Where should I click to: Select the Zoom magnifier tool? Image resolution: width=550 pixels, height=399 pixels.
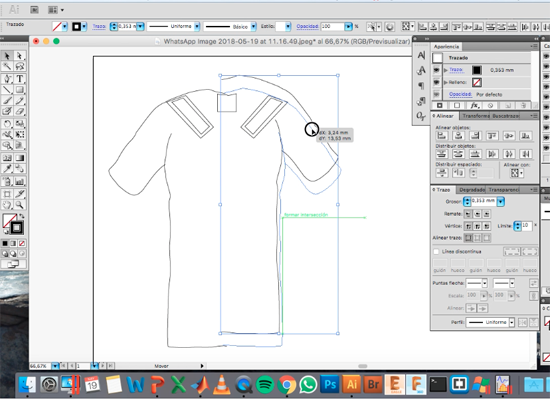pyautogui.click(x=20, y=205)
